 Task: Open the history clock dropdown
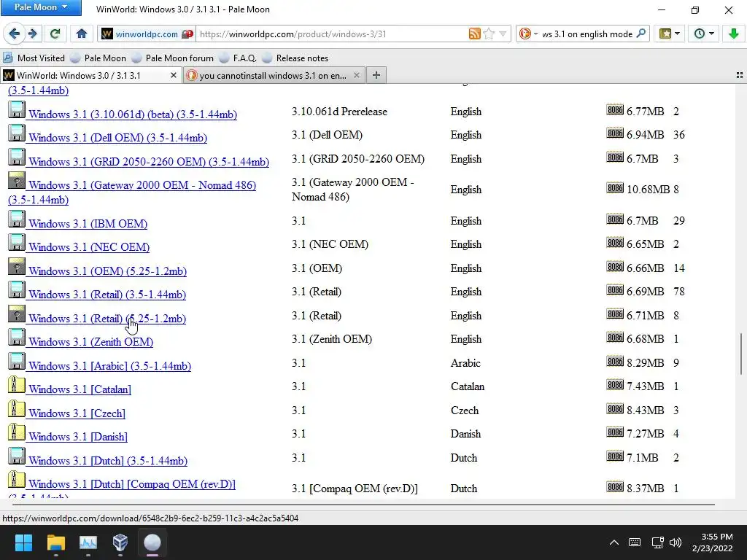pos(704,34)
